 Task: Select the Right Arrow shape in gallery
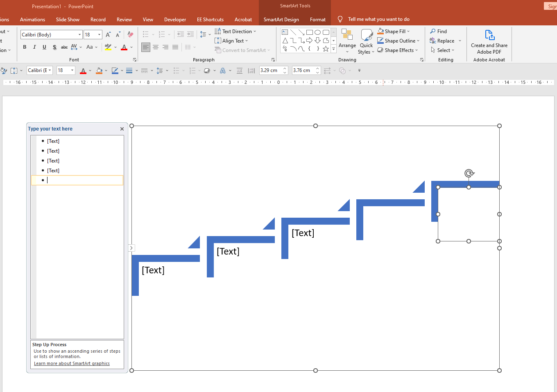tap(310, 41)
